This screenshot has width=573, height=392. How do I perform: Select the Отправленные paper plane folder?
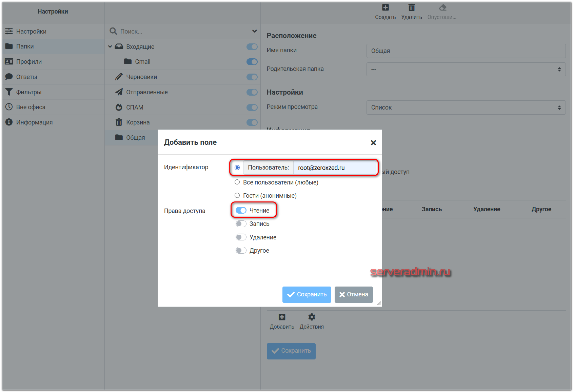coord(119,92)
